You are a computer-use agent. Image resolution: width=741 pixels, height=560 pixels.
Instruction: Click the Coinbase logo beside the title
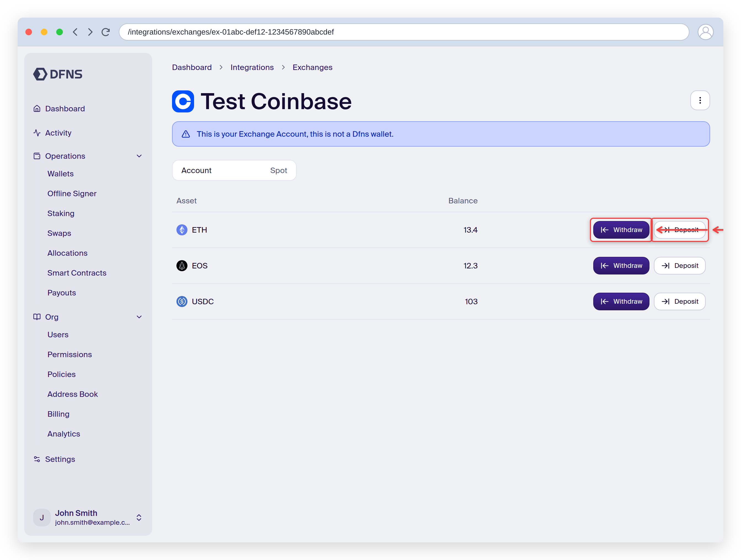click(183, 101)
